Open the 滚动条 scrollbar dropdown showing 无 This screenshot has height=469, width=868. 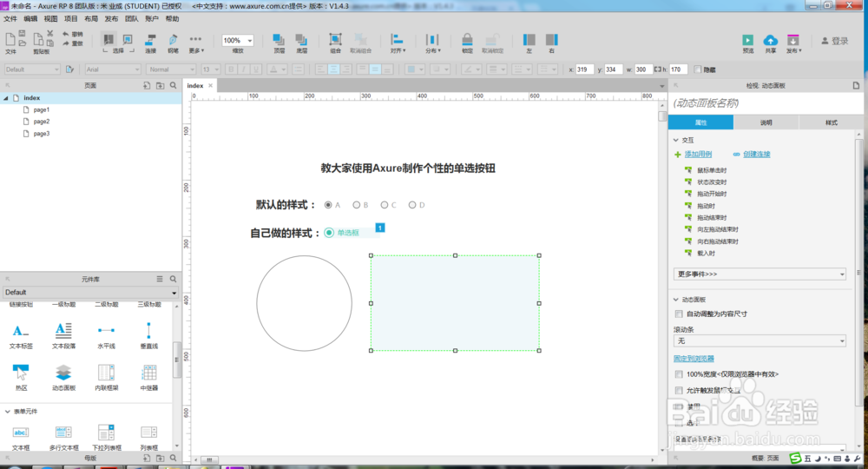[759, 341]
